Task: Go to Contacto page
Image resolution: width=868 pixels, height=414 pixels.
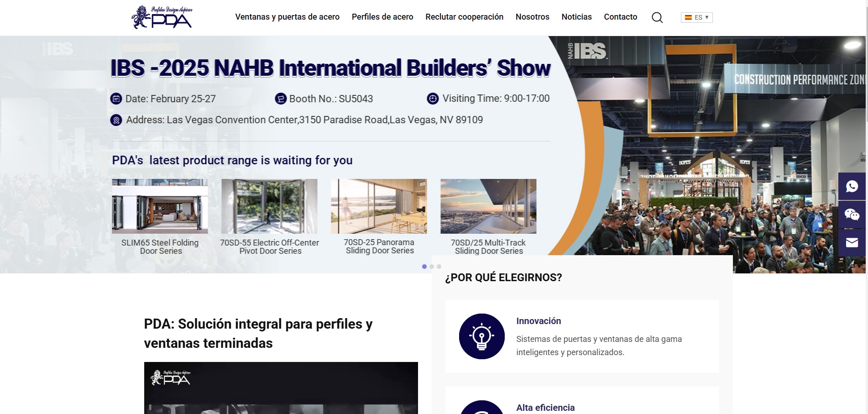Action: (620, 17)
